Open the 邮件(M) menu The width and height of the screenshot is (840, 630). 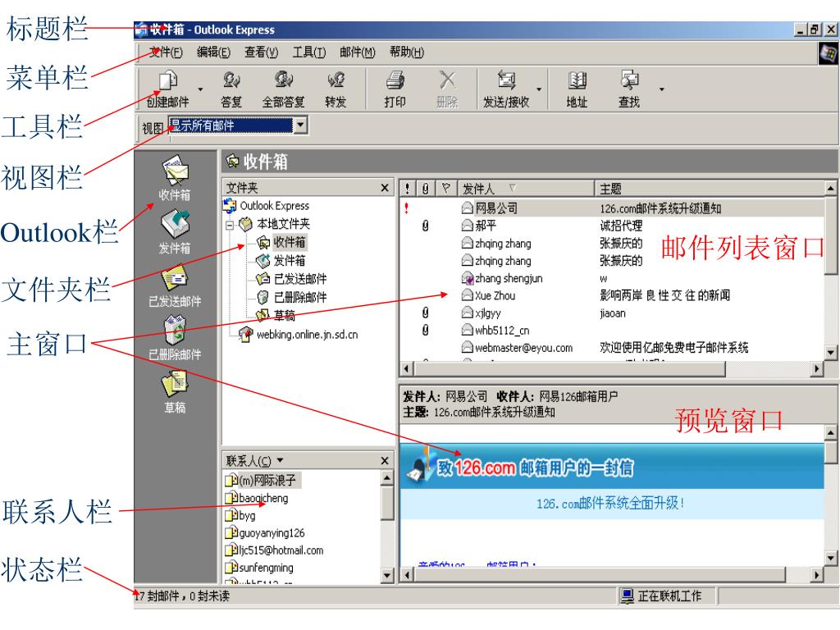point(358,52)
